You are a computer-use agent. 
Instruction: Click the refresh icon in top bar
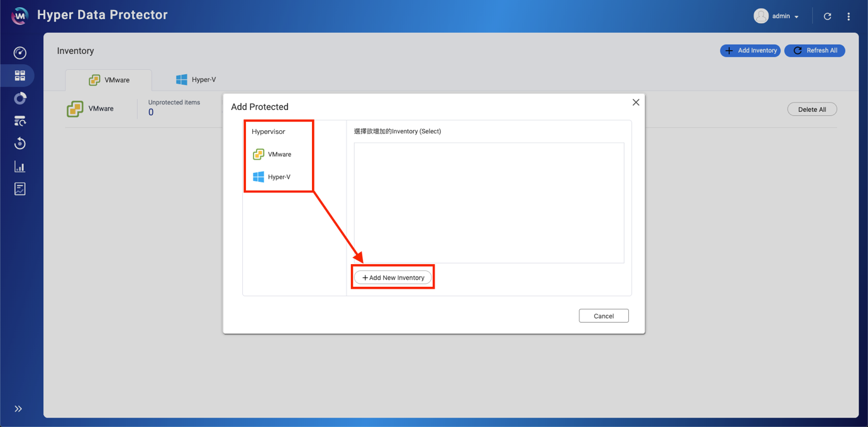click(827, 16)
